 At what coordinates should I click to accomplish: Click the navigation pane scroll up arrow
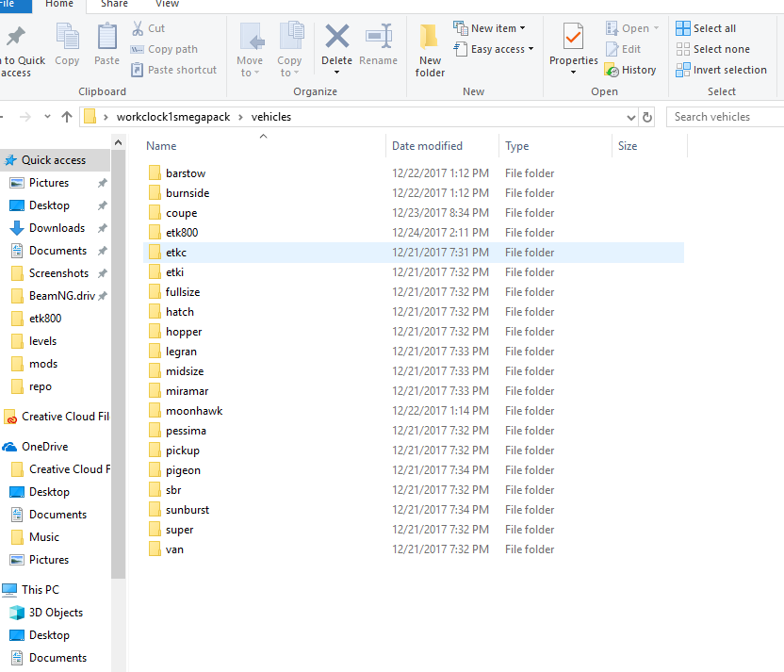(x=118, y=142)
